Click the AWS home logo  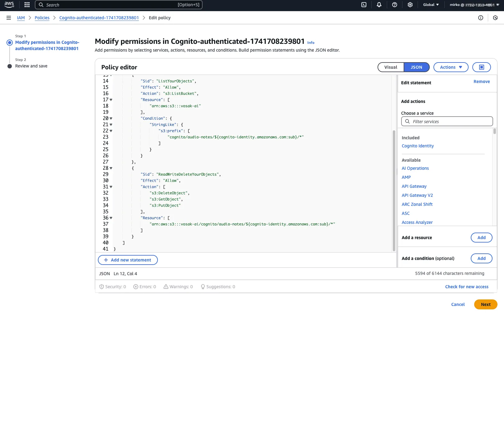click(9, 5)
